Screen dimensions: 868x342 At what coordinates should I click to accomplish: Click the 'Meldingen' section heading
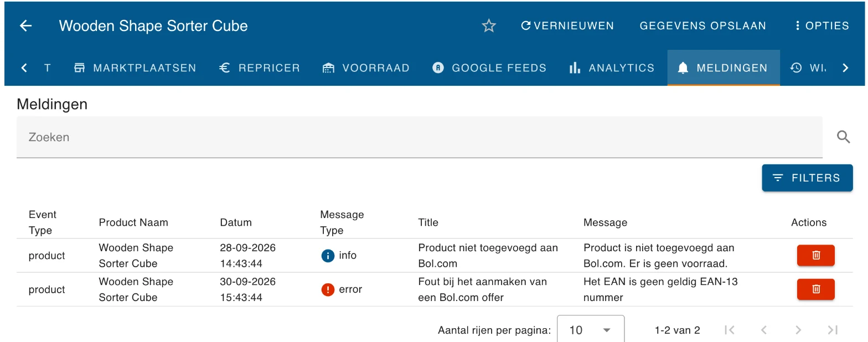coord(52,104)
